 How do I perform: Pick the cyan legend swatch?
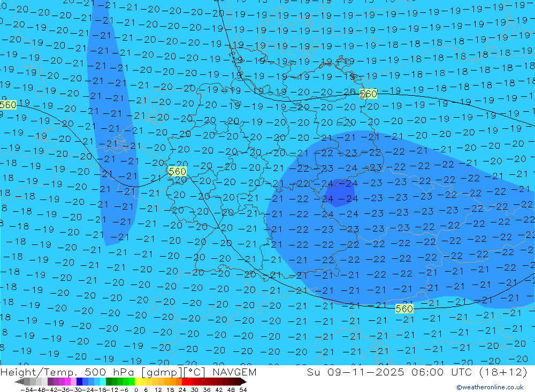coord(103,381)
